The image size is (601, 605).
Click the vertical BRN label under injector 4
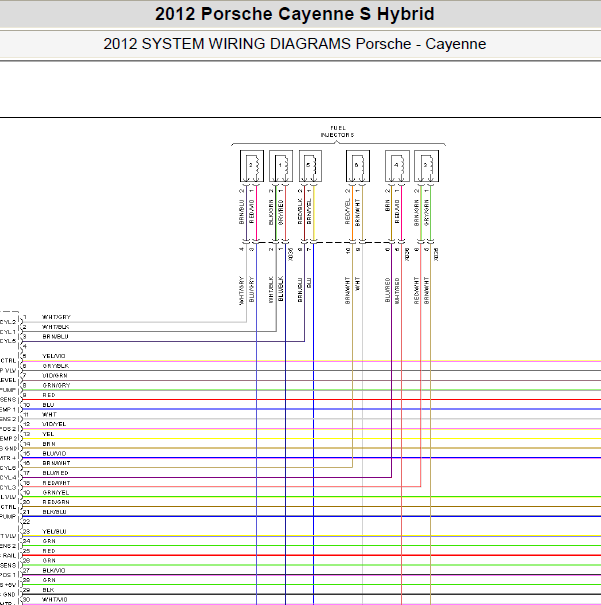click(387, 206)
